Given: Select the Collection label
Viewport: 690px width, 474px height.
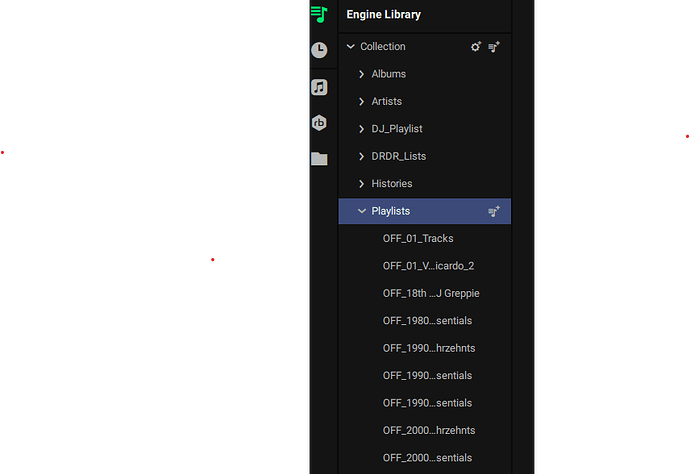Looking at the screenshot, I should point(383,46).
